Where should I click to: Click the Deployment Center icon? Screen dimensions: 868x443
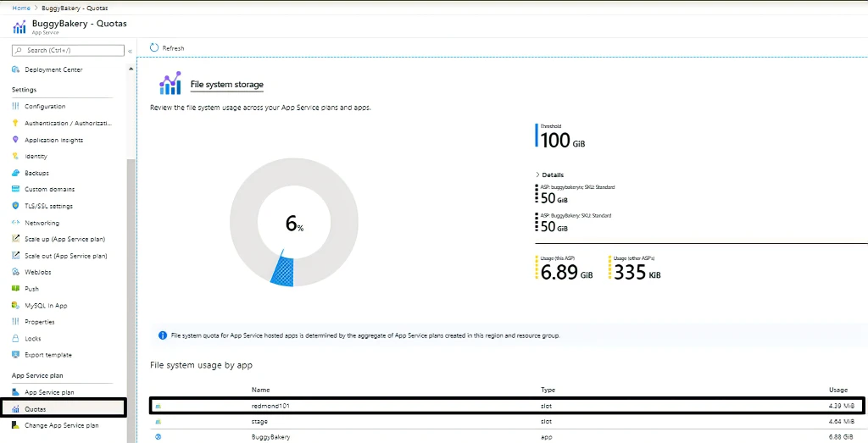pos(15,69)
